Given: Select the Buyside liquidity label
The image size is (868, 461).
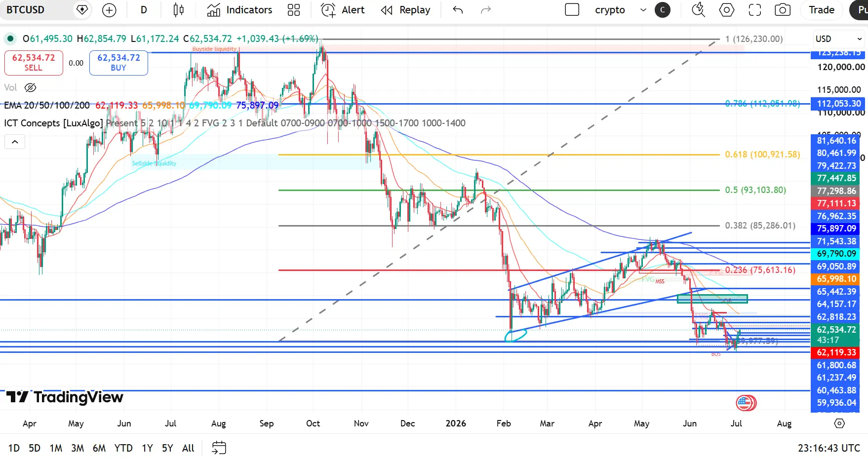Looking at the screenshot, I should [214, 49].
